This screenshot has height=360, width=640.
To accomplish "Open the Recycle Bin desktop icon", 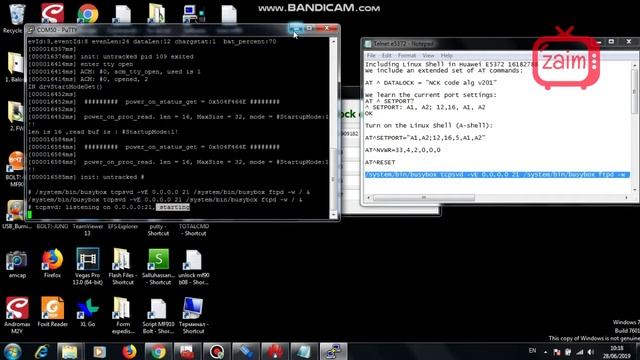I will coord(16,16).
